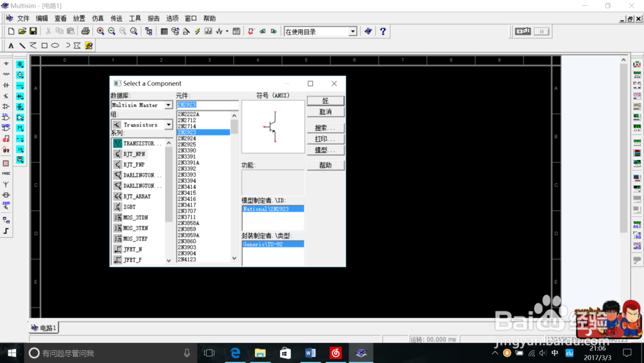Click the Analysis waveform icon
The image size is (644, 363).
point(220,31)
